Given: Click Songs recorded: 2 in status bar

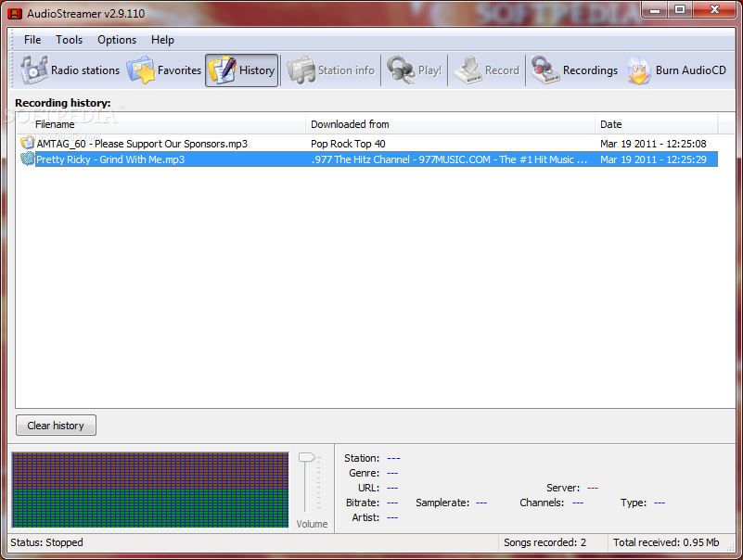Looking at the screenshot, I should coord(544,542).
